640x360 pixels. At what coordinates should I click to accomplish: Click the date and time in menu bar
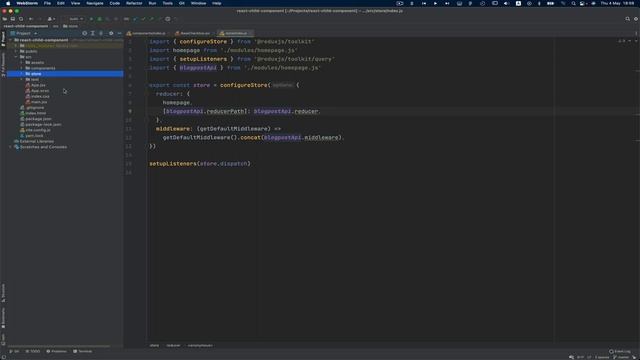coord(617,3)
